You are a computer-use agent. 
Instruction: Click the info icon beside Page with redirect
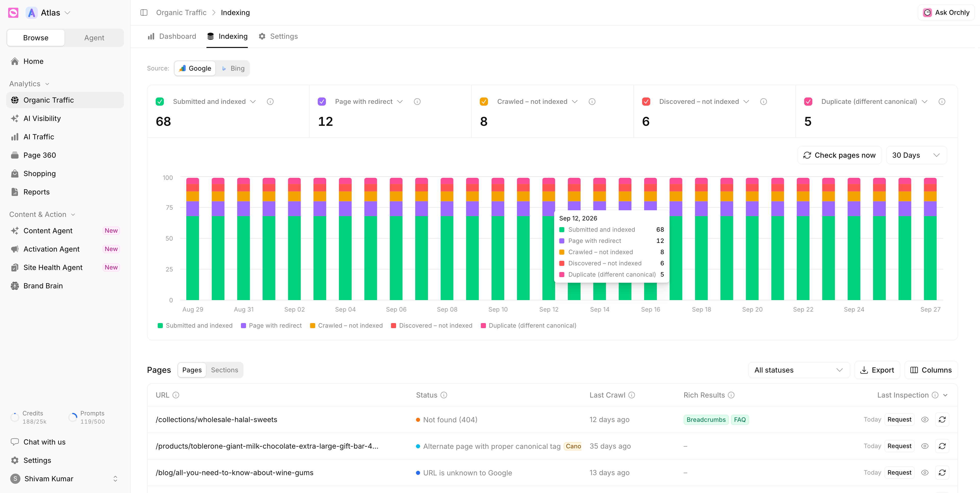[417, 102]
